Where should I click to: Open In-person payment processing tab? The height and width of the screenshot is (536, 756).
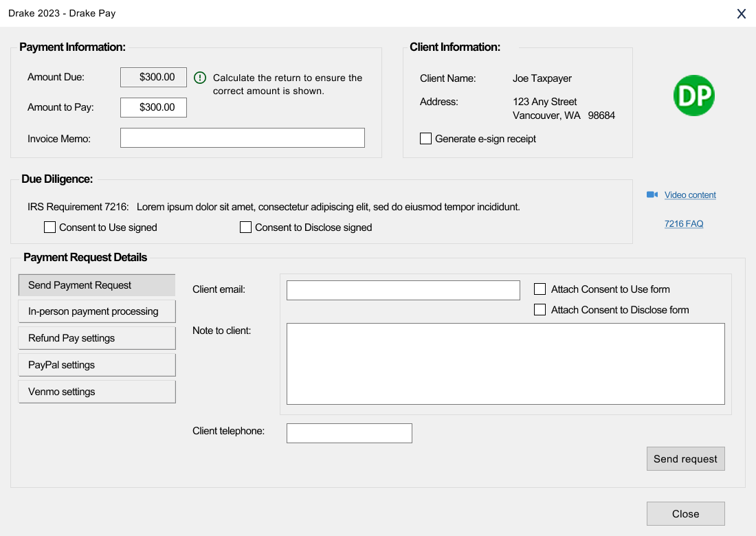[x=97, y=311]
